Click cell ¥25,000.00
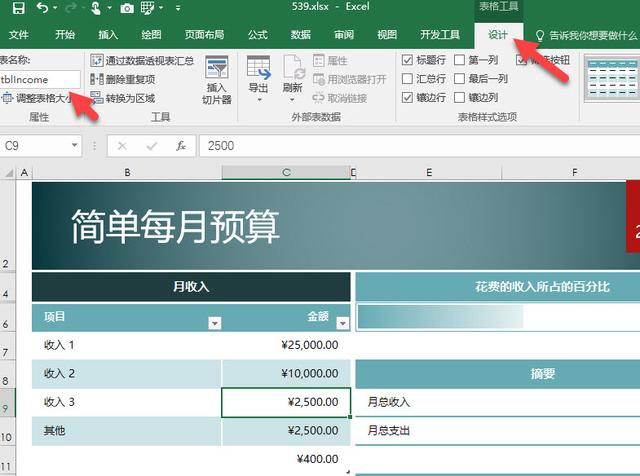The image size is (640, 476). [286, 345]
